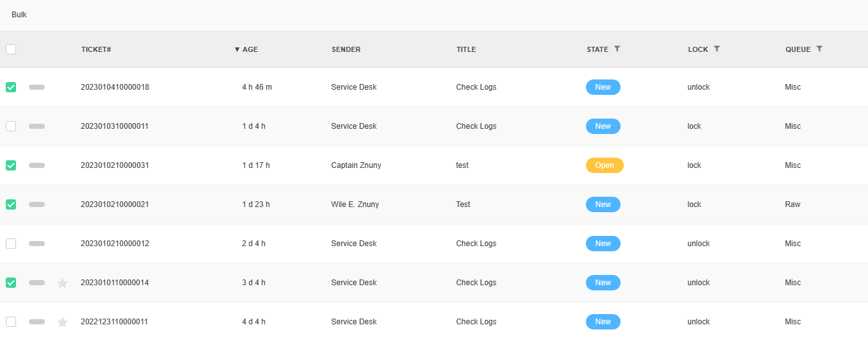Uncheck the checkbox for ticket 2023010410000018
This screenshot has height=341, width=868.
tap(11, 87)
